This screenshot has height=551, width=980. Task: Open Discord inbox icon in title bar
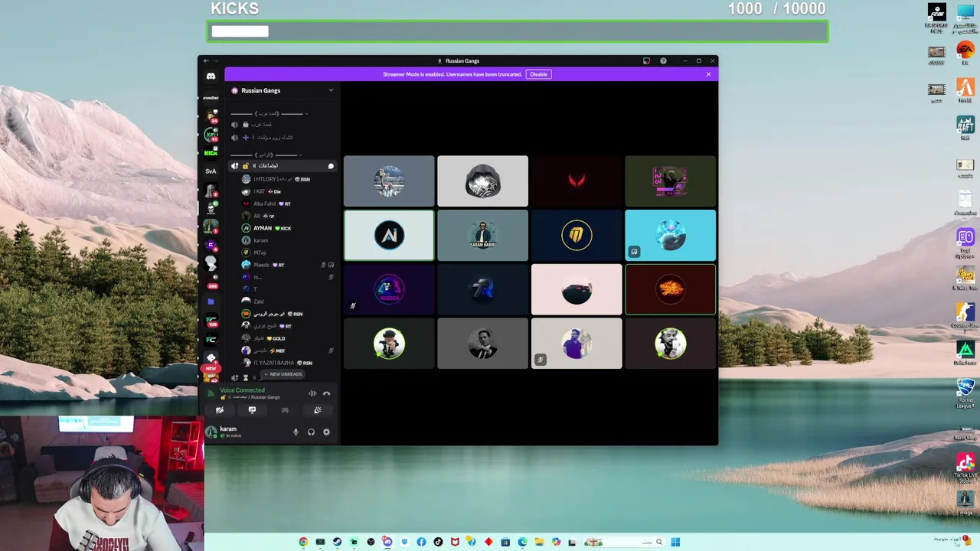tap(646, 61)
